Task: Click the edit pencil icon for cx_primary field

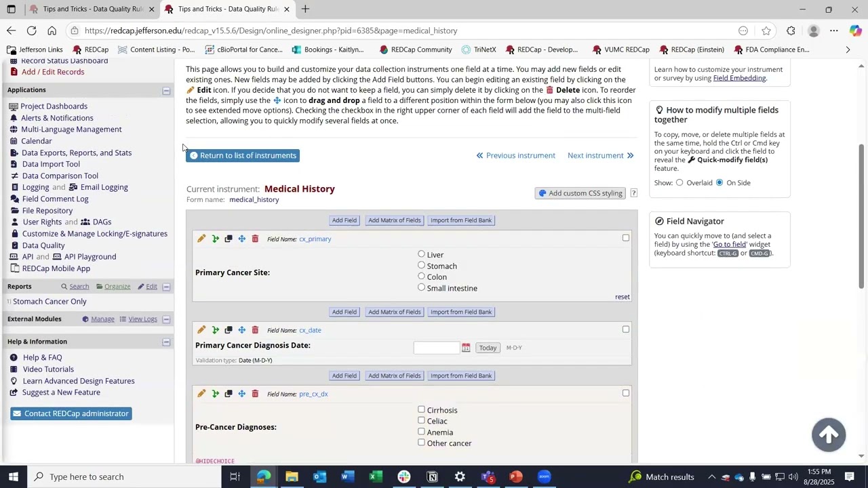Action: pos(201,239)
